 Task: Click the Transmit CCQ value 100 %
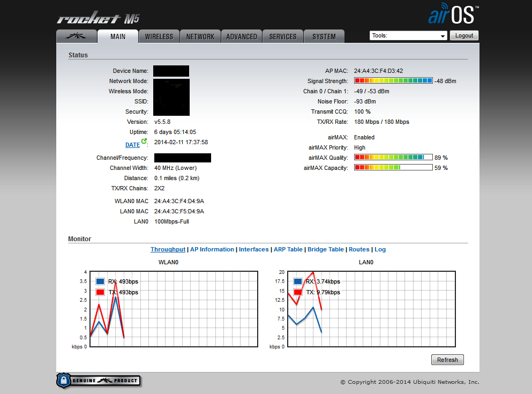coord(362,111)
